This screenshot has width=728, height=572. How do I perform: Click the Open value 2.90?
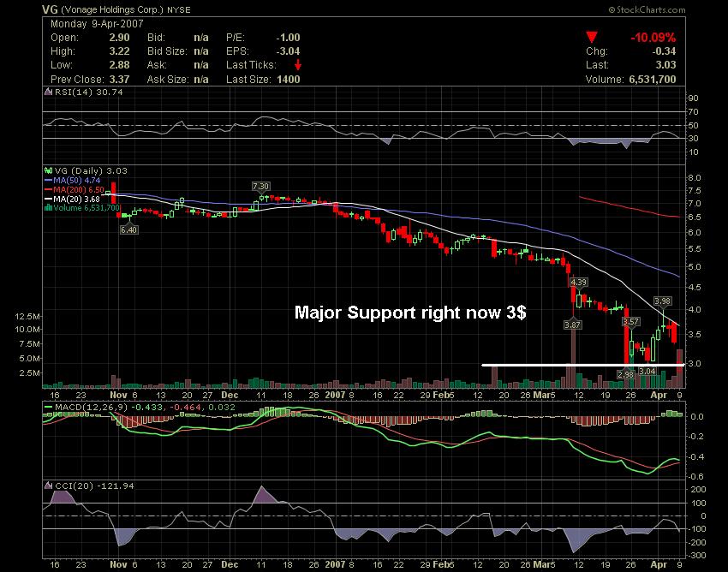pyautogui.click(x=119, y=38)
